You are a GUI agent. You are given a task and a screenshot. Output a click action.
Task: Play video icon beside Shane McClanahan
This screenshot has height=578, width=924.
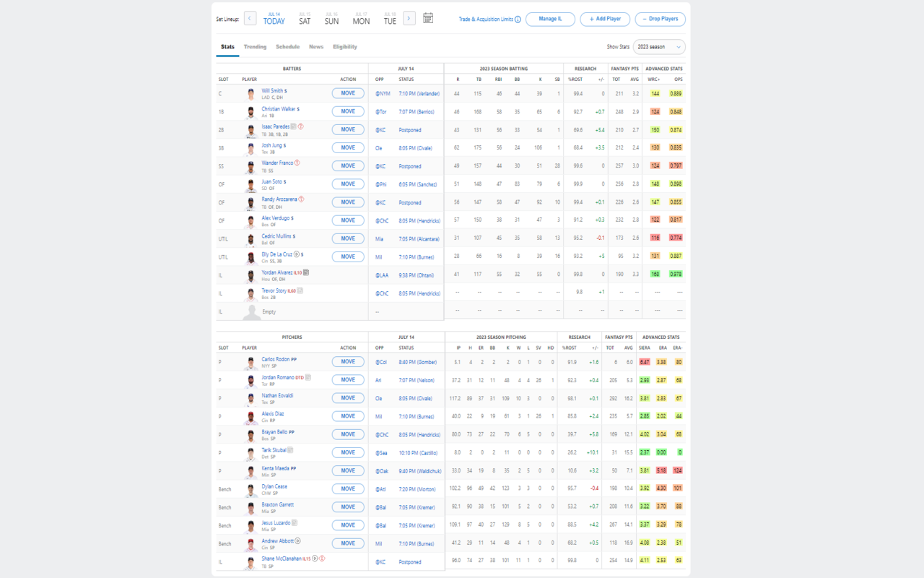(x=315, y=558)
